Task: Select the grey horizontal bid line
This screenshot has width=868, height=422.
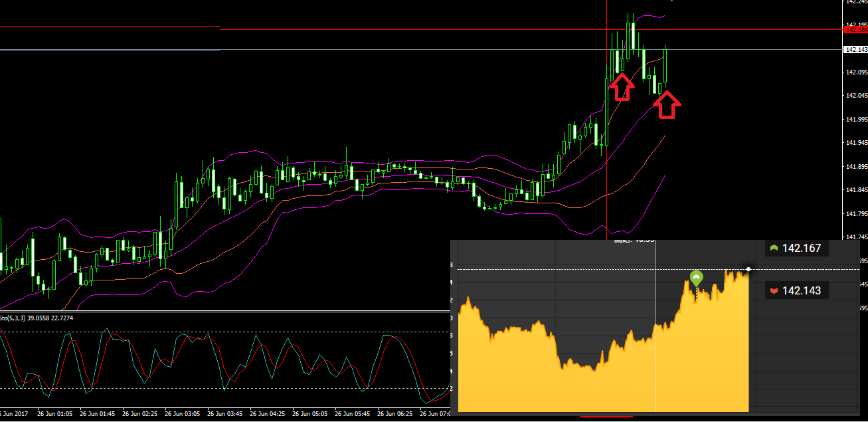Action: click(x=398, y=50)
